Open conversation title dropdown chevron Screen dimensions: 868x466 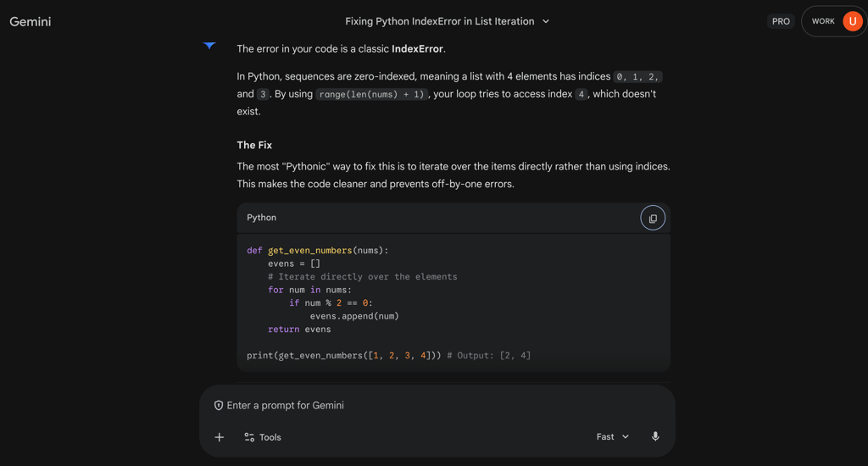[546, 21]
